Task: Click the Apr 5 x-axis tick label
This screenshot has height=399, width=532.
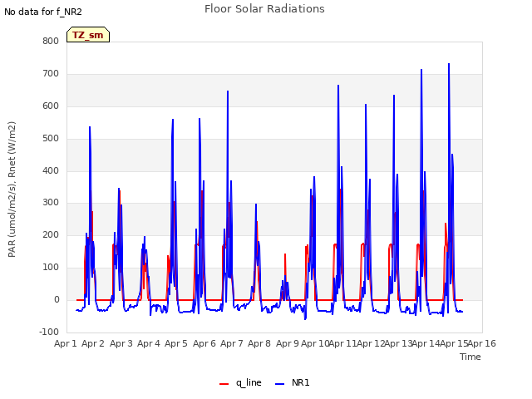Action: 176,343
